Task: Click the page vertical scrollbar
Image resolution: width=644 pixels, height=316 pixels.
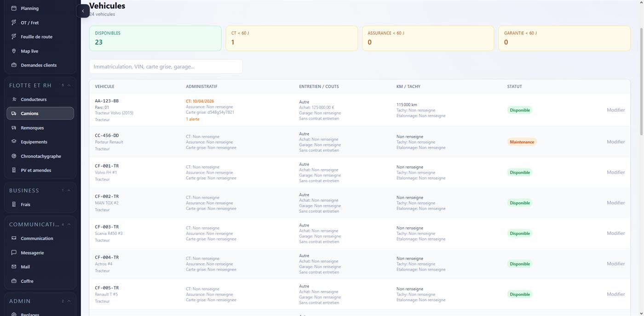Action: 641,83
